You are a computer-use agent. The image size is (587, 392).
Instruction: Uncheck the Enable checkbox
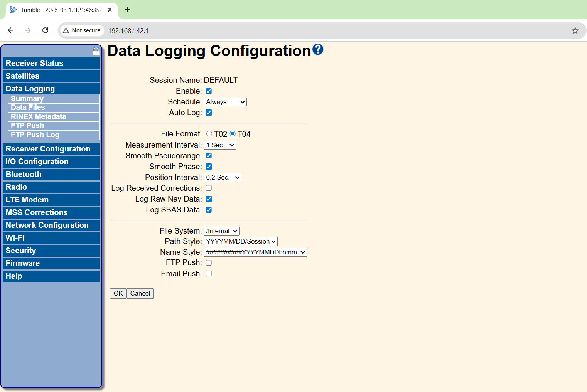(x=209, y=91)
